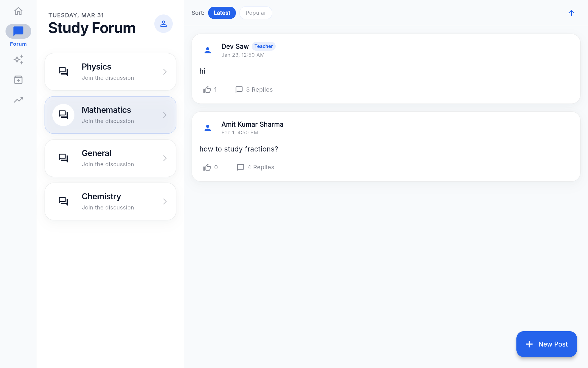Open the Mathematics forum category

click(x=111, y=115)
